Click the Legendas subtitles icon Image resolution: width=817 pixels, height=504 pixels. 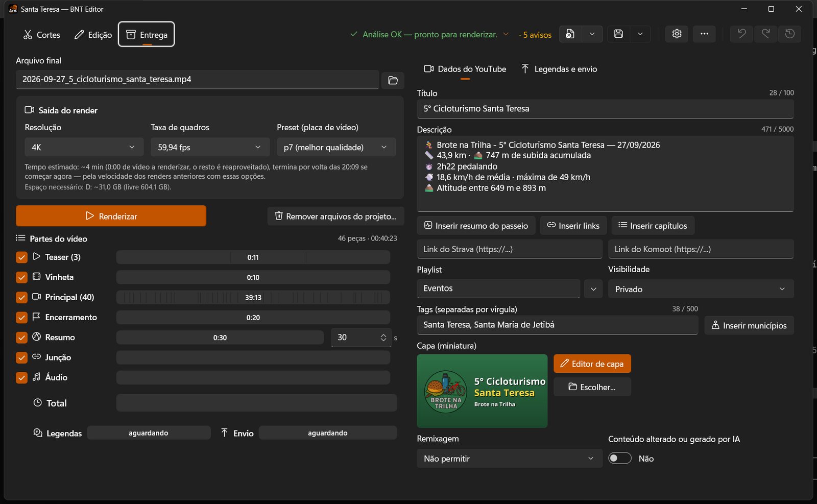(x=38, y=433)
